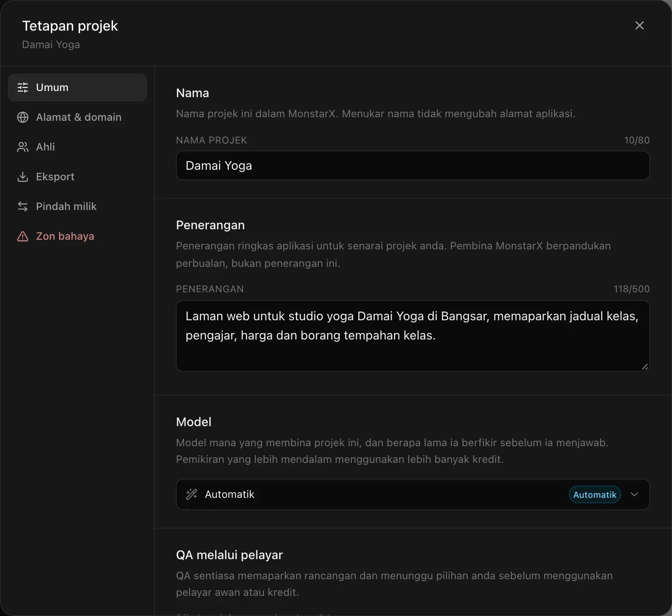Click the QA melalui pelayar heading
The image size is (672, 616).
(229, 555)
